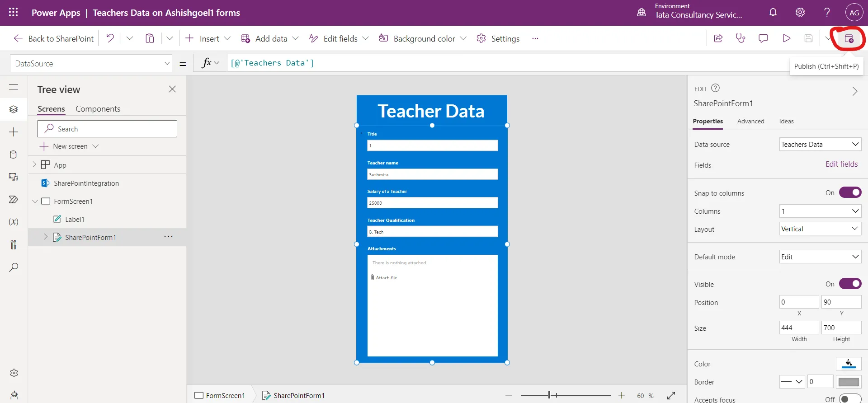Open the Power Automate icon in left rail
The width and height of the screenshot is (868, 403).
coord(14,199)
